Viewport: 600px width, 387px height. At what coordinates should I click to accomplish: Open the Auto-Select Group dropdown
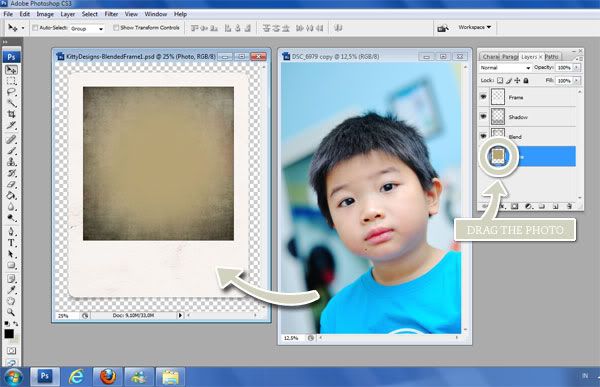pyautogui.click(x=87, y=29)
